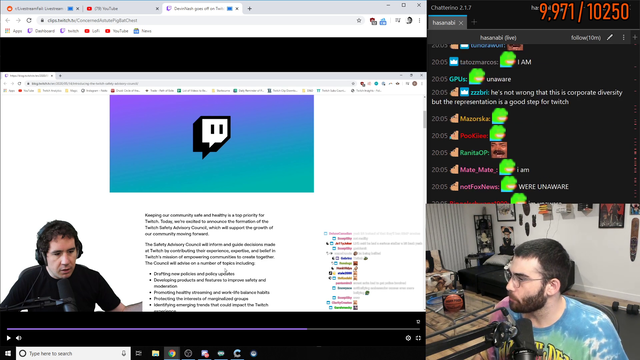This screenshot has height=360, width=640.
Task: Play the Twitch clip
Action: click(x=8, y=338)
